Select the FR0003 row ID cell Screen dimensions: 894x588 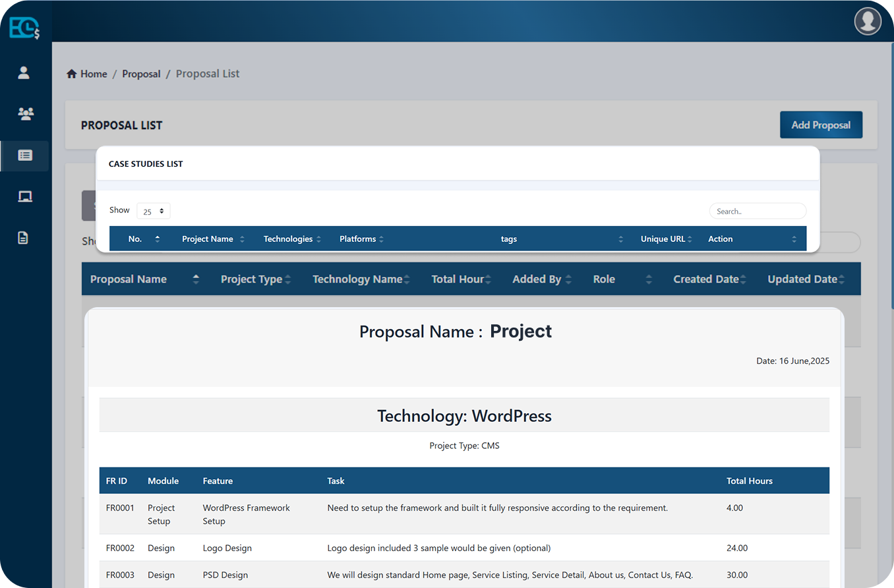(x=120, y=575)
